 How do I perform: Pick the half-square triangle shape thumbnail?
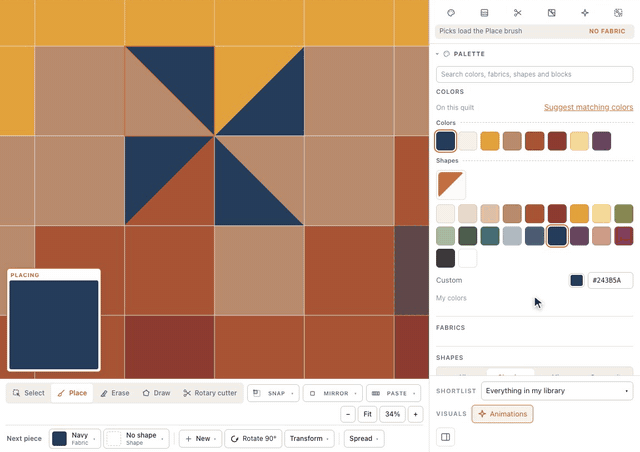(x=451, y=184)
